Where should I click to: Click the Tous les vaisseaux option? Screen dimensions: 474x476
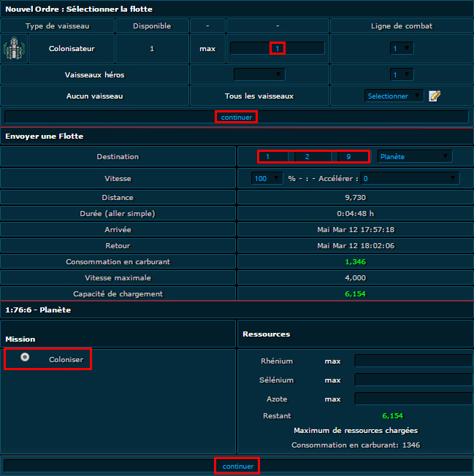coord(259,96)
